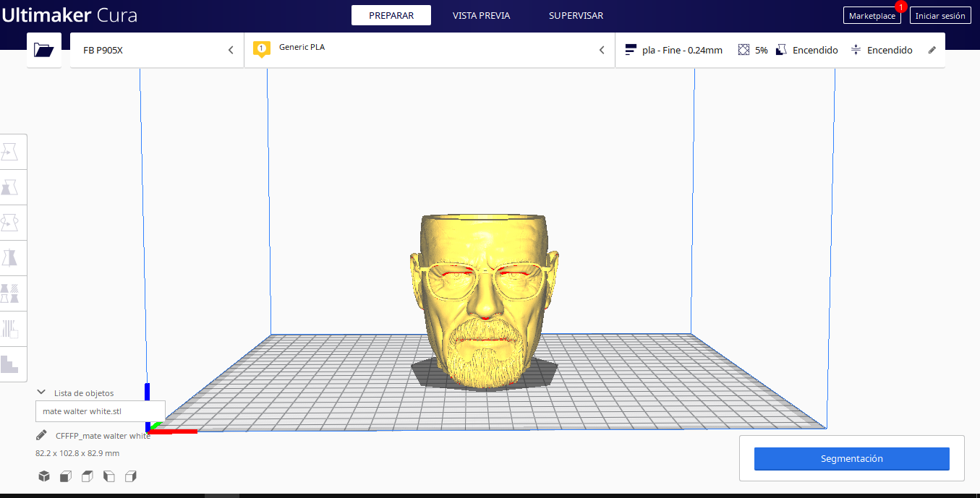Switch to the PREPARAR stage tab
Viewport: 980px width, 498px height.
pos(391,15)
